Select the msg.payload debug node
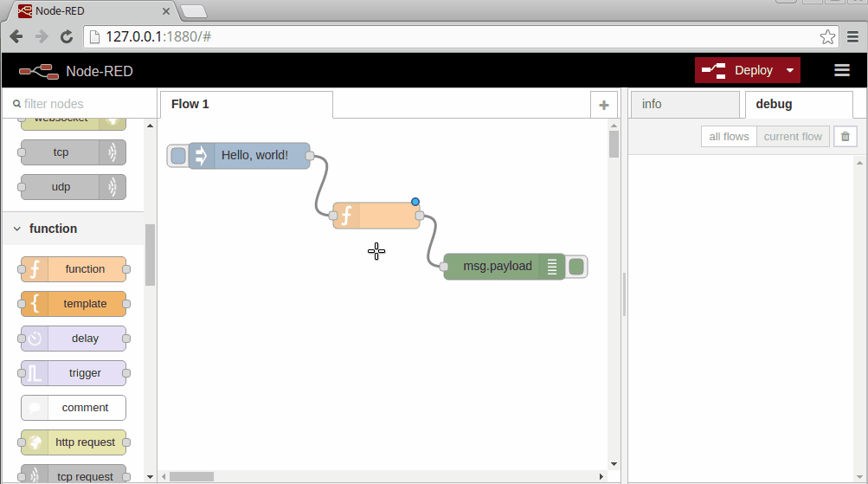This screenshot has width=868, height=484. coord(505,267)
